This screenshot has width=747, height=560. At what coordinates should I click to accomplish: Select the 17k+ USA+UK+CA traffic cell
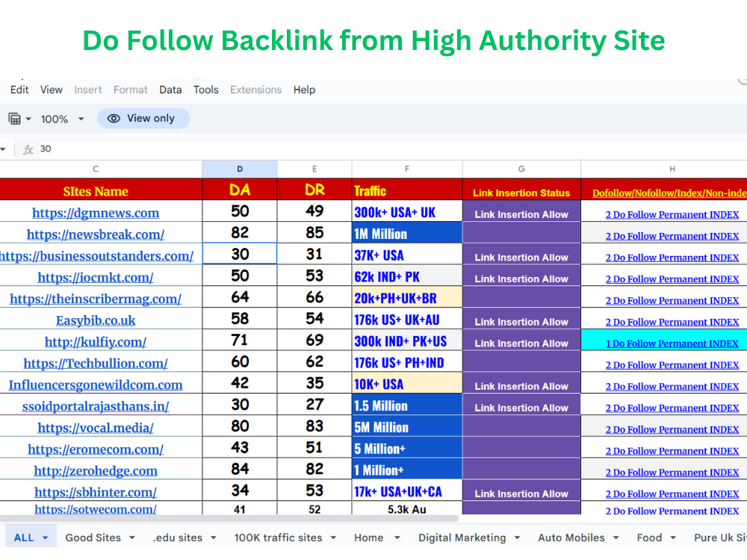[407, 490]
